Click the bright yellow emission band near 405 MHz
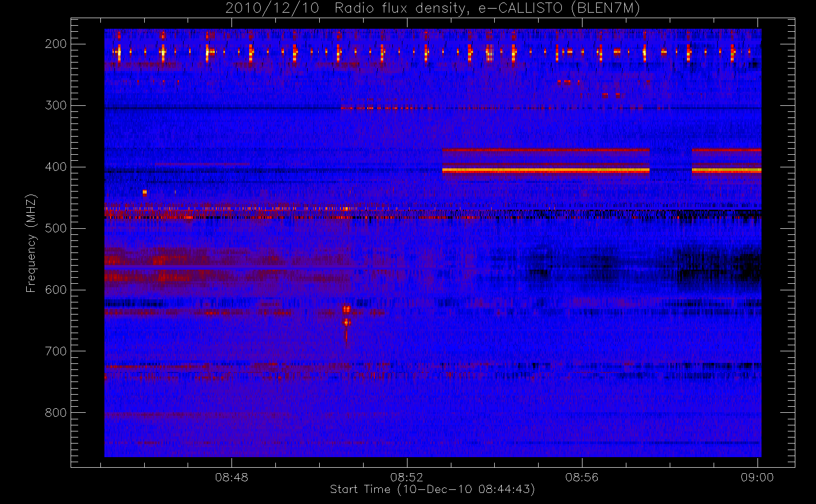 click(x=546, y=170)
